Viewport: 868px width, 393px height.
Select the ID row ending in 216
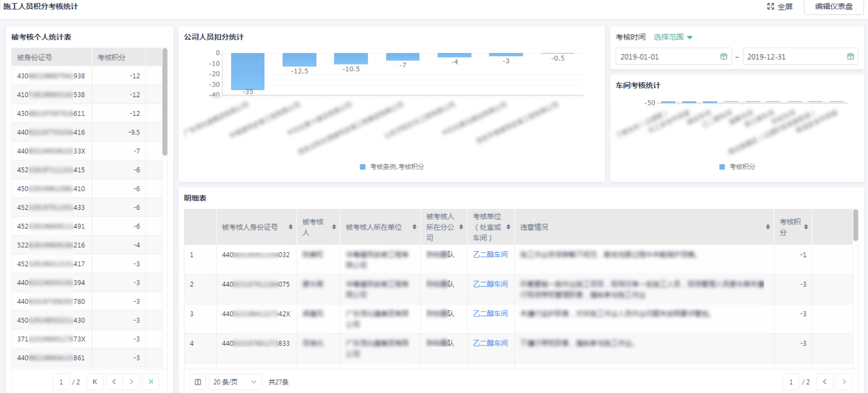click(86, 245)
